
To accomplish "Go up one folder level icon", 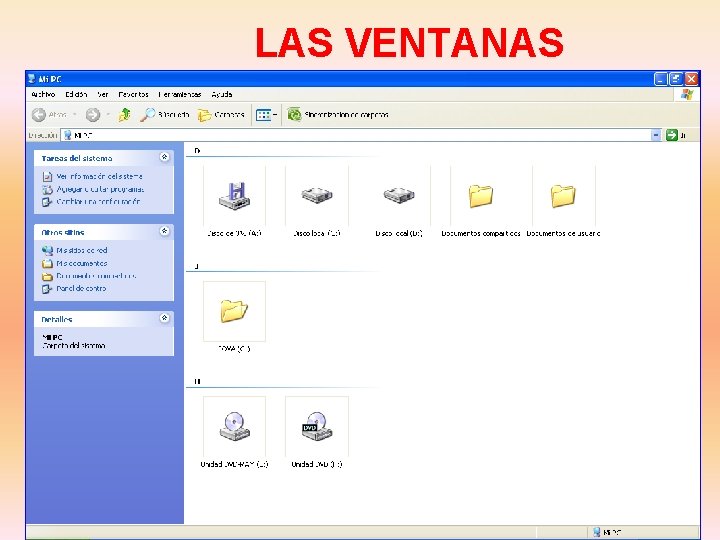I will [x=124, y=114].
